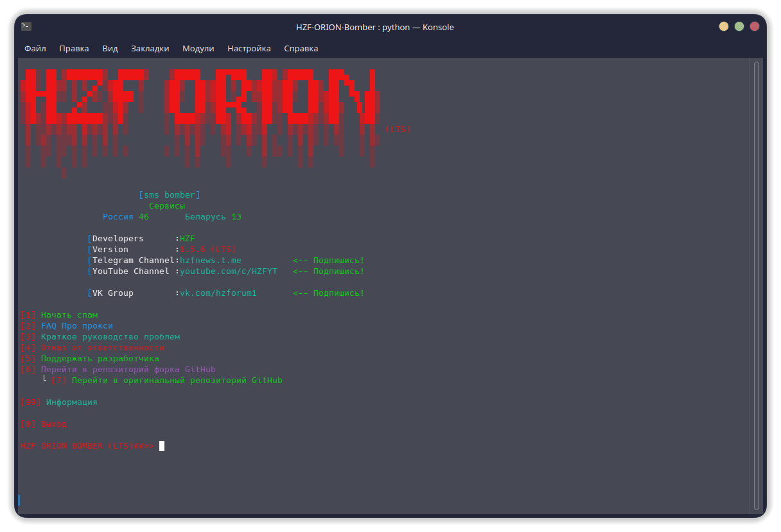Click the terminal vertical scrollbar

point(757,286)
